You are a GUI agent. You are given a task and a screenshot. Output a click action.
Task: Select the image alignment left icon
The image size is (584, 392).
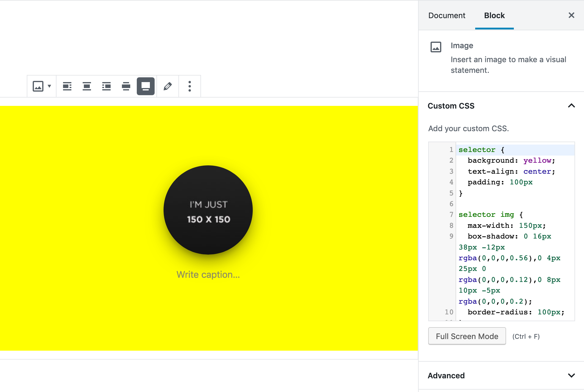pyautogui.click(x=67, y=86)
